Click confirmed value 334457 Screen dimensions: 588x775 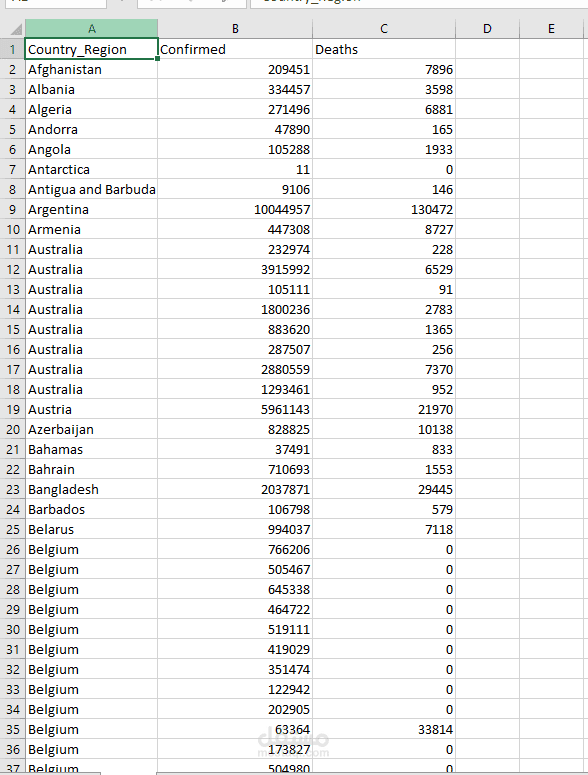click(x=235, y=89)
